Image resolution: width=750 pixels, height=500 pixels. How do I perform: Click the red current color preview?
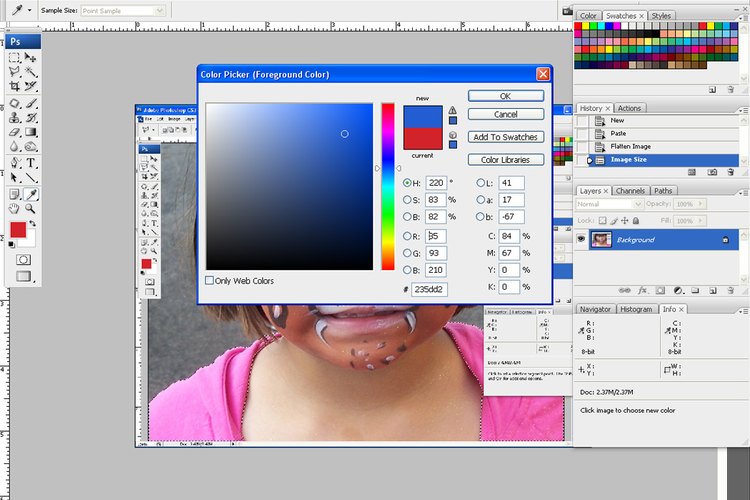pyautogui.click(x=423, y=138)
